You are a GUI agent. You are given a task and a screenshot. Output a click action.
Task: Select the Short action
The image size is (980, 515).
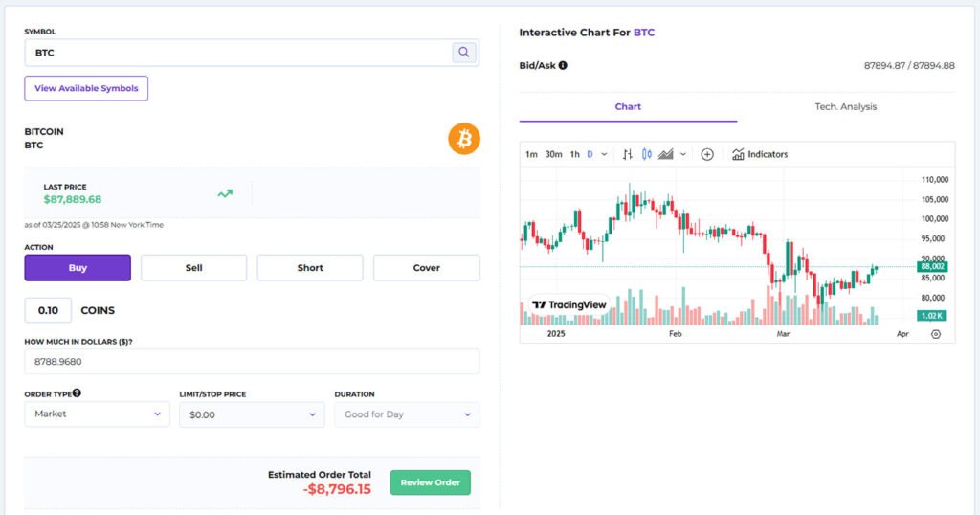[x=310, y=268]
